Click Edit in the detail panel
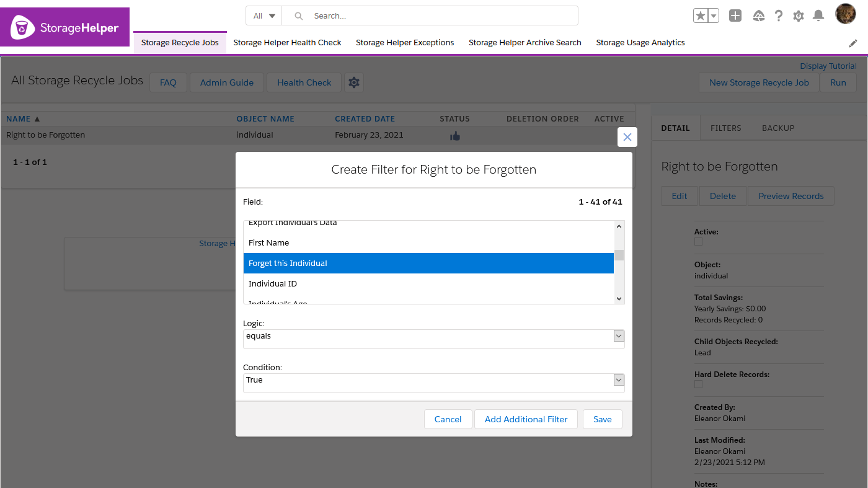The height and width of the screenshot is (488, 868). tap(680, 196)
